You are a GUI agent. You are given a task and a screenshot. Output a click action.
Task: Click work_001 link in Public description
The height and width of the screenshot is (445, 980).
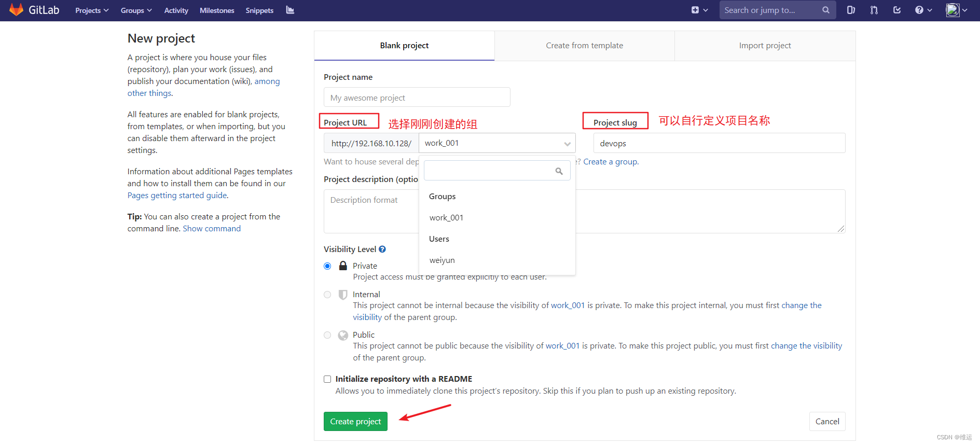click(x=562, y=346)
